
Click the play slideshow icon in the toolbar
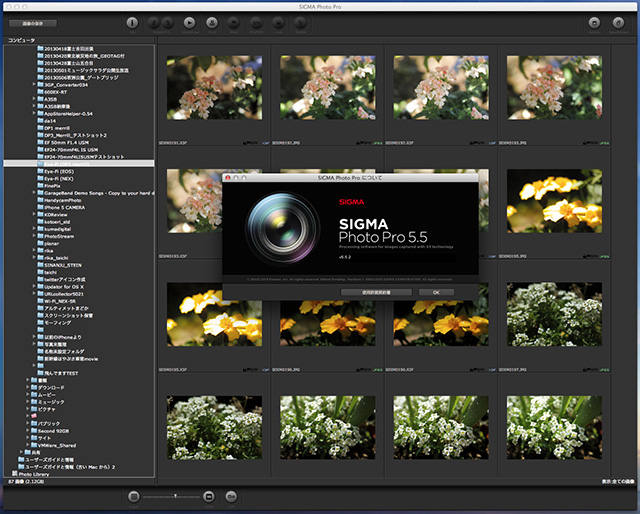[x=191, y=22]
